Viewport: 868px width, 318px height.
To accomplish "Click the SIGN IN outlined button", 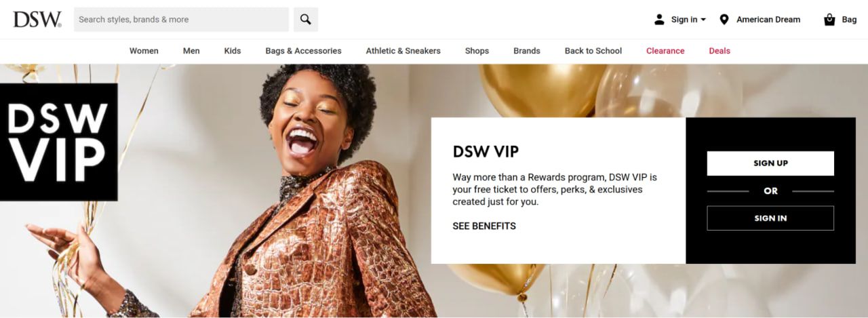I will click(770, 218).
